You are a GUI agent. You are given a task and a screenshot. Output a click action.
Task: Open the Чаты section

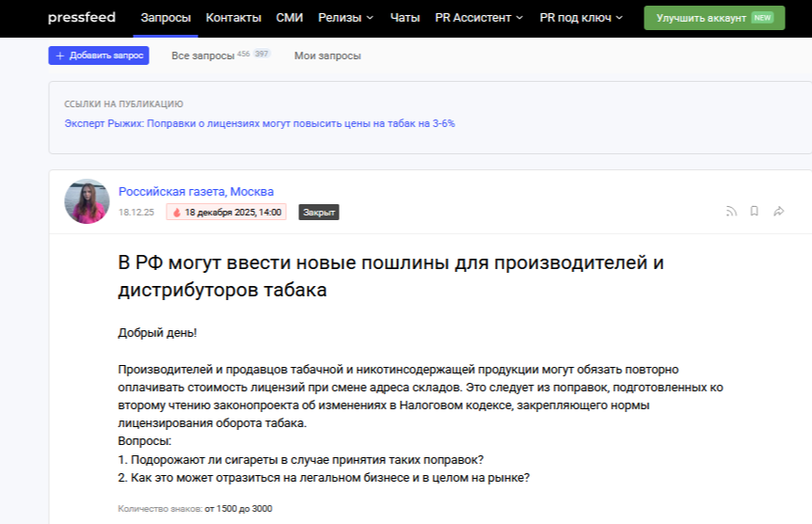coord(405,18)
